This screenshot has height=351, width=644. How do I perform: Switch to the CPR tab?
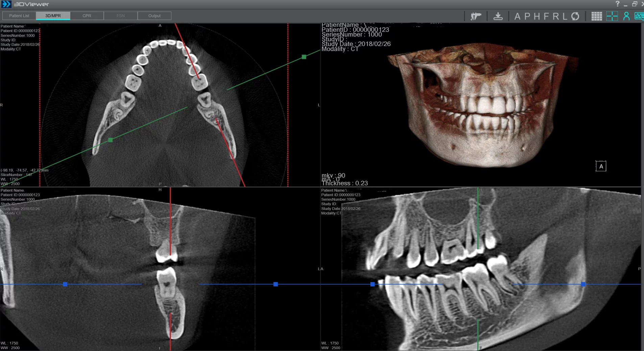(x=87, y=16)
